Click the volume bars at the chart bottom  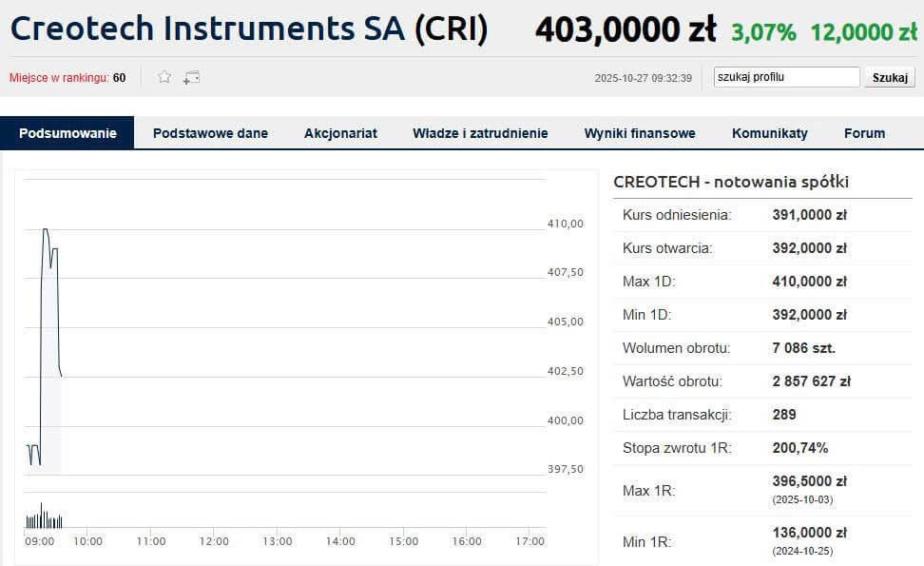(44, 519)
